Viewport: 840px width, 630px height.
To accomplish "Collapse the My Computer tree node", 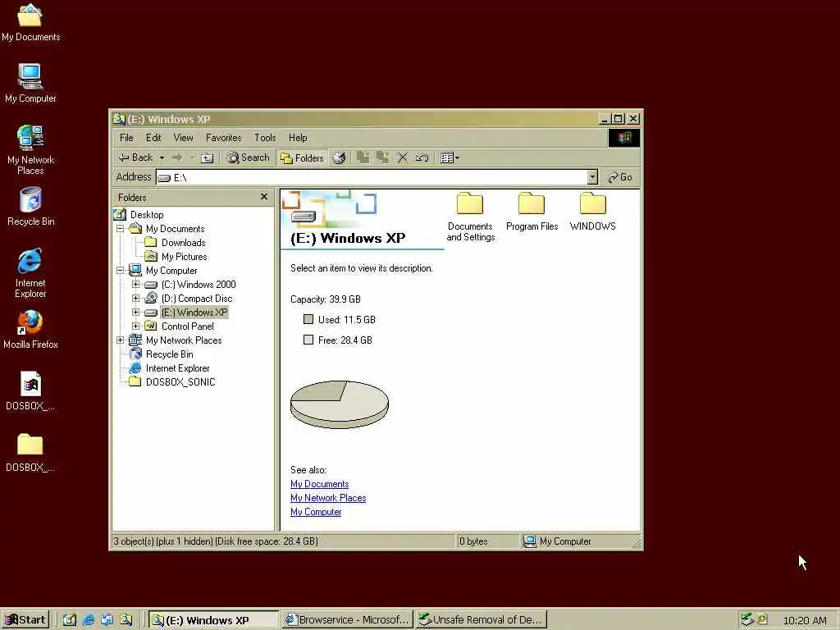I will pyautogui.click(x=121, y=271).
